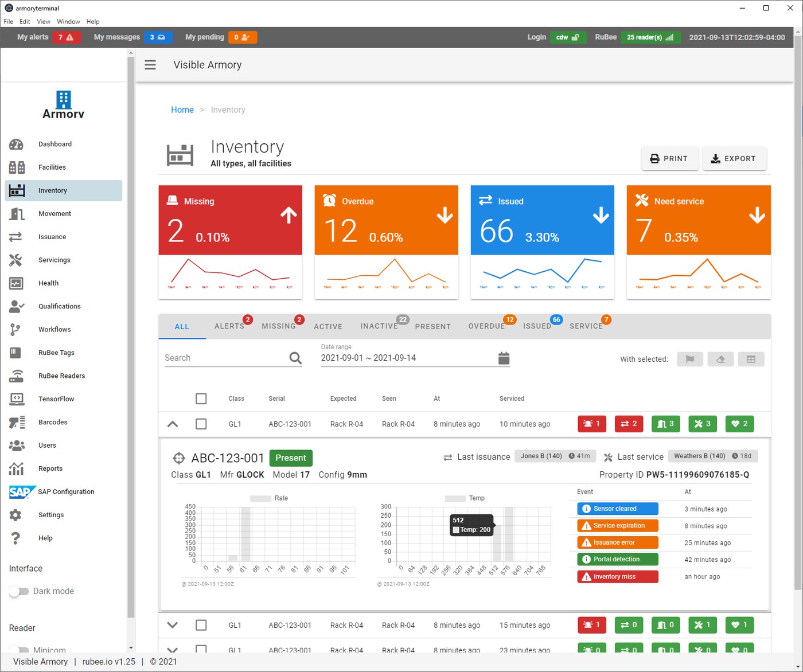Click the Inventory miss event label

click(x=617, y=577)
